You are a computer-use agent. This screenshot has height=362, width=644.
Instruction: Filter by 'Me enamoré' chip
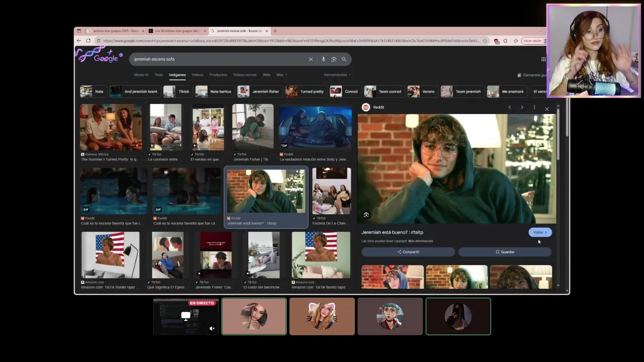click(x=507, y=92)
